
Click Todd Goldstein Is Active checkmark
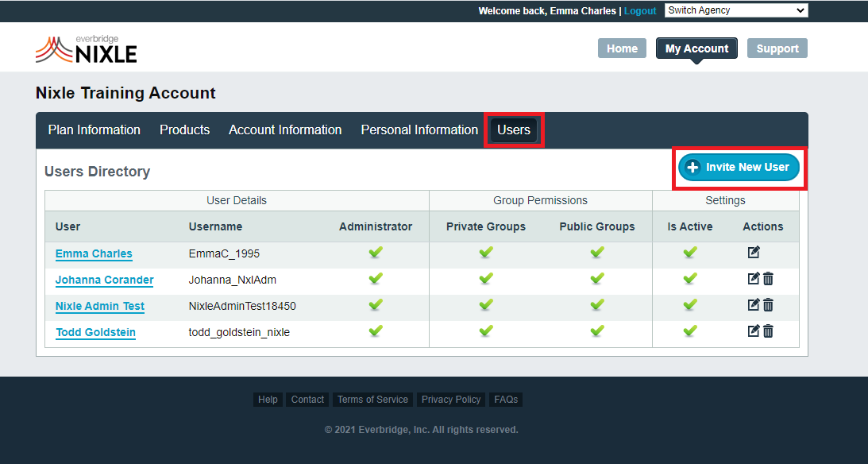[690, 331]
